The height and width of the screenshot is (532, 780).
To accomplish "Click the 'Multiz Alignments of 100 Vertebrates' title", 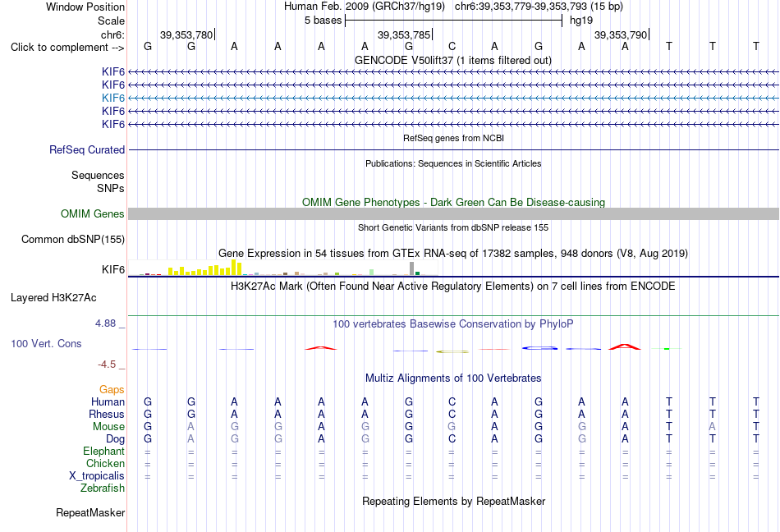I will tap(453, 378).
